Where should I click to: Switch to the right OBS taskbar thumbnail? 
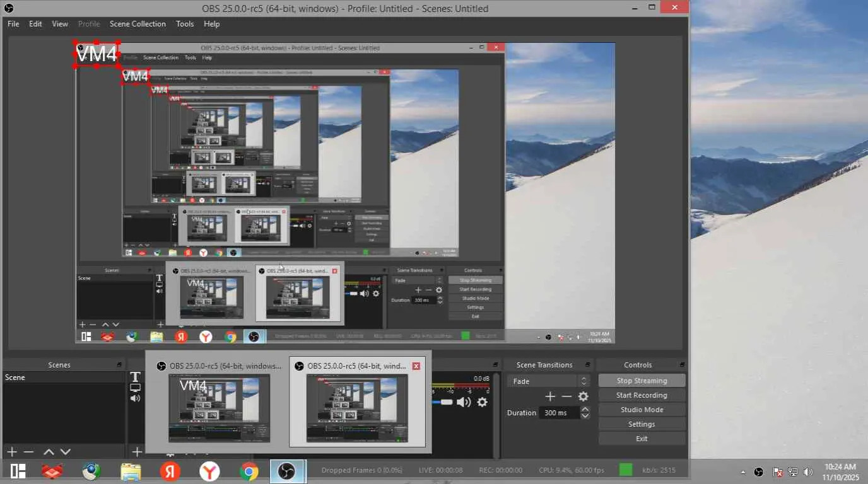pos(357,401)
